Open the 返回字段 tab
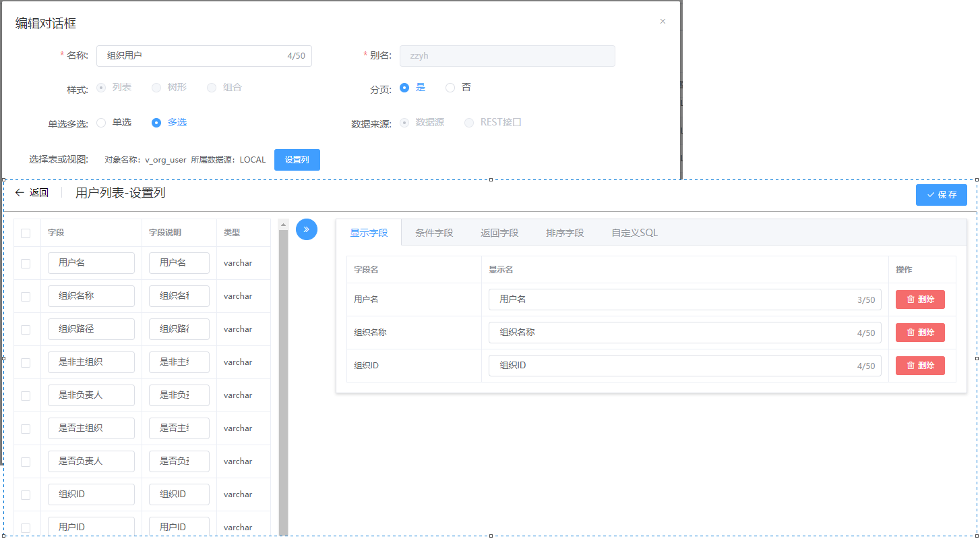 pos(499,233)
